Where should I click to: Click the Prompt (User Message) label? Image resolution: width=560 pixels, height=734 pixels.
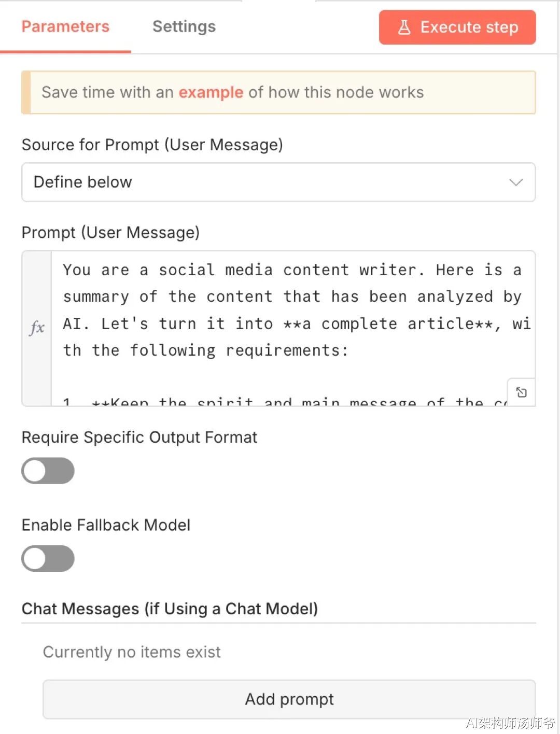point(110,233)
